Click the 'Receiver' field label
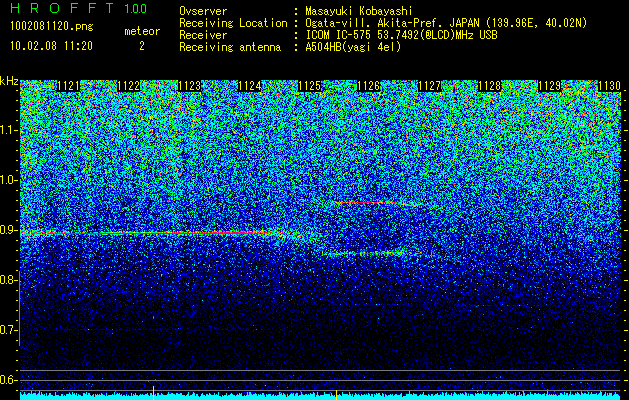The height and width of the screenshot is (400, 629). click(203, 35)
